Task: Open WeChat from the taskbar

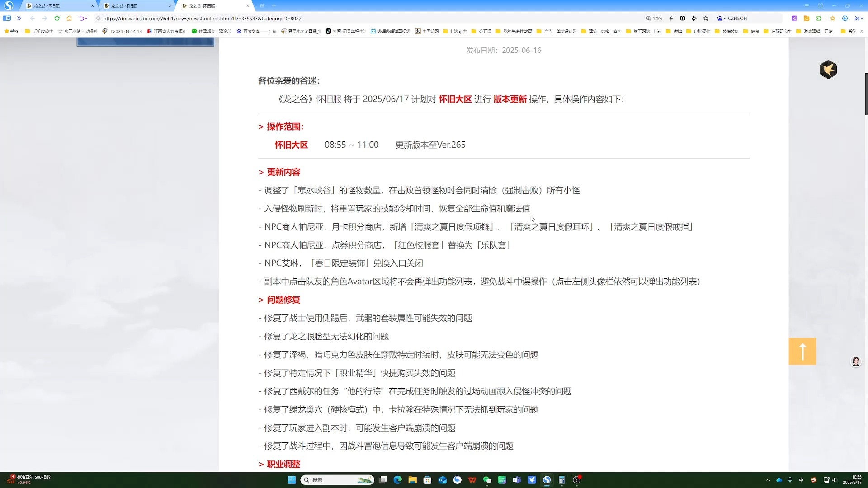Action: 487,480
